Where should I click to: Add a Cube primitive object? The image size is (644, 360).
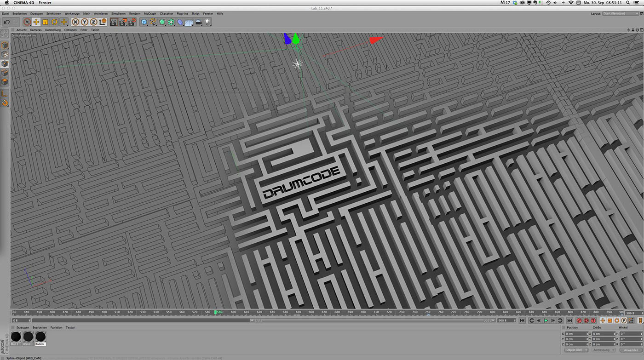click(x=144, y=22)
